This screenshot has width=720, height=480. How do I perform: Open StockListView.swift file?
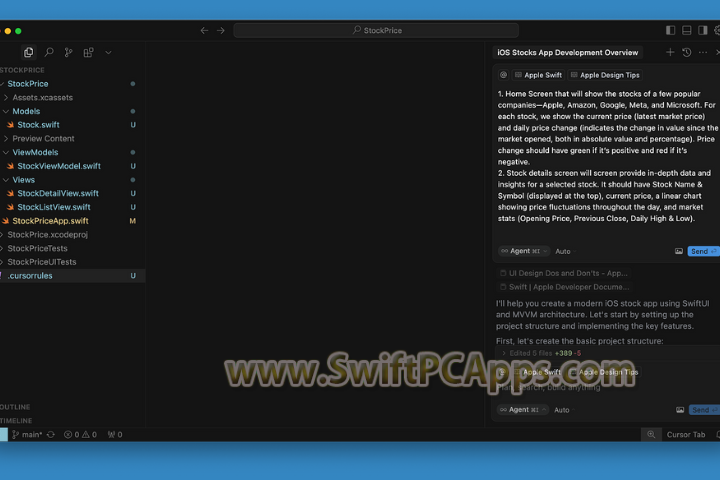pos(73,207)
